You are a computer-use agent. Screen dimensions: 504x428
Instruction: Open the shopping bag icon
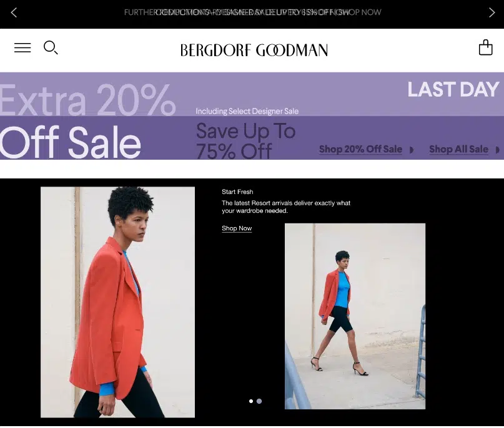click(x=485, y=47)
